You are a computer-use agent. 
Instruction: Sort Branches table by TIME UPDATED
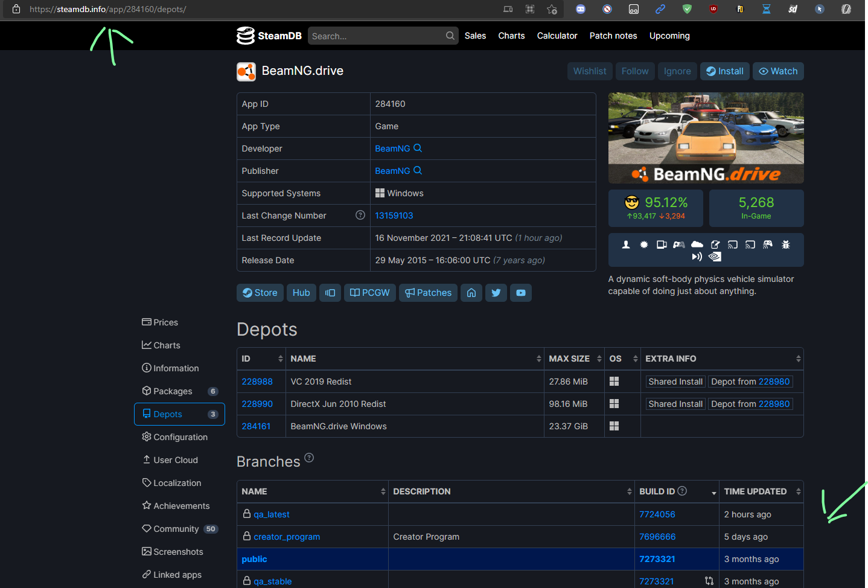(761, 491)
